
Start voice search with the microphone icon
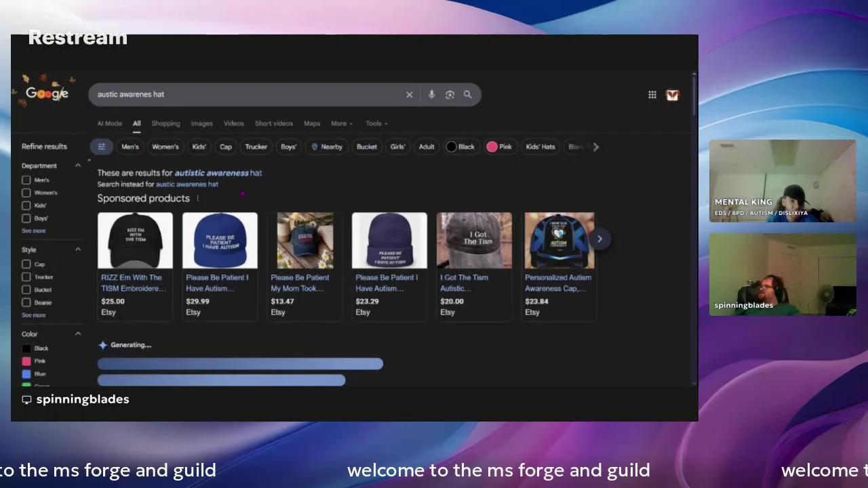(x=431, y=95)
